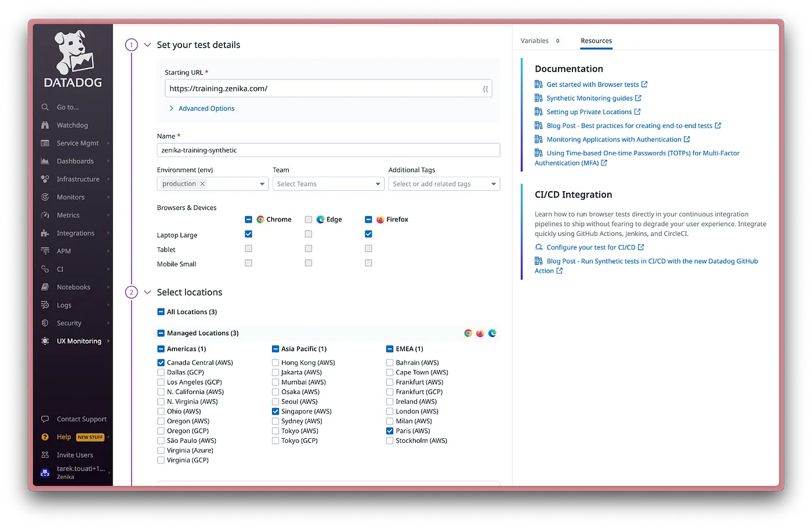Image resolution: width=812 pixels, height=528 pixels.
Task: Click the Monitors sidebar icon
Action: (45, 197)
